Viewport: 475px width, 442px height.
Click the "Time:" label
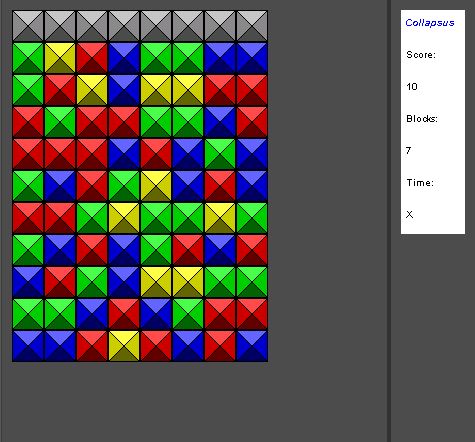click(420, 183)
